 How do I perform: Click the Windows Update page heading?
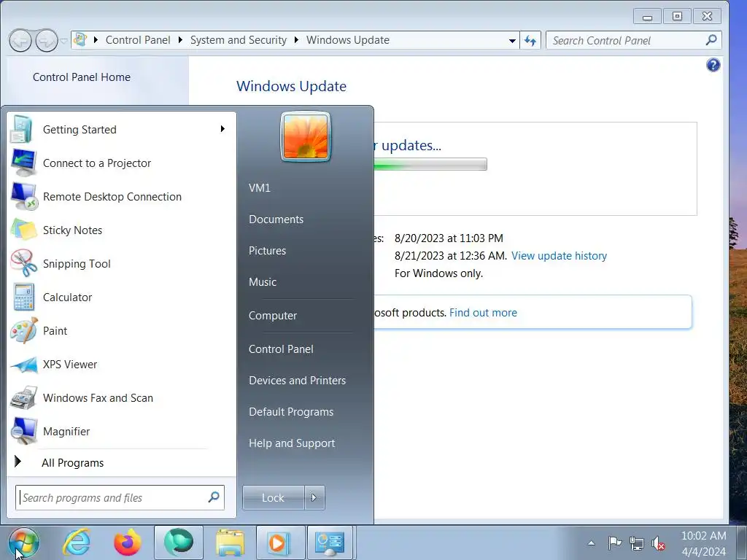[x=291, y=86]
